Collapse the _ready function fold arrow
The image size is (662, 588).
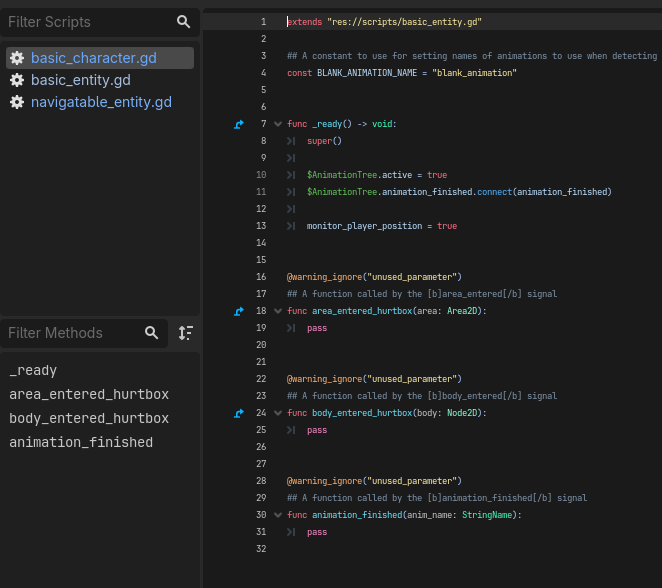(278, 124)
